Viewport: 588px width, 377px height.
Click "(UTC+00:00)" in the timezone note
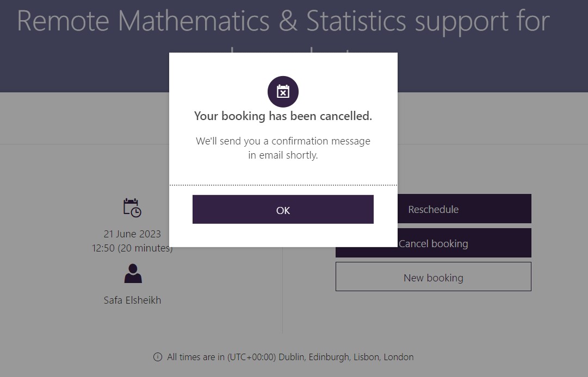(250, 357)
